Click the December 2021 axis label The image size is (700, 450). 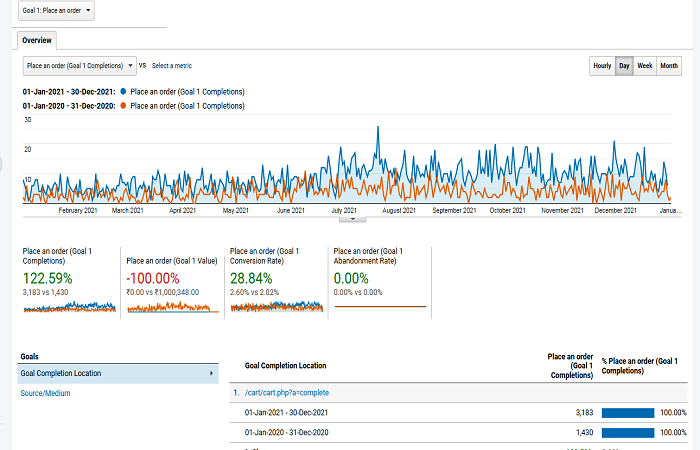[615, 210]
